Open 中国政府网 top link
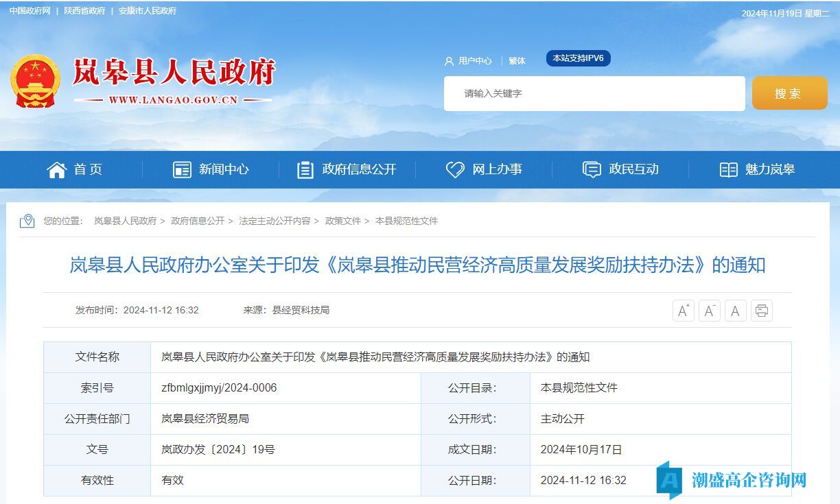The height and width of the screenshot is (504, 840). [30, 11]
